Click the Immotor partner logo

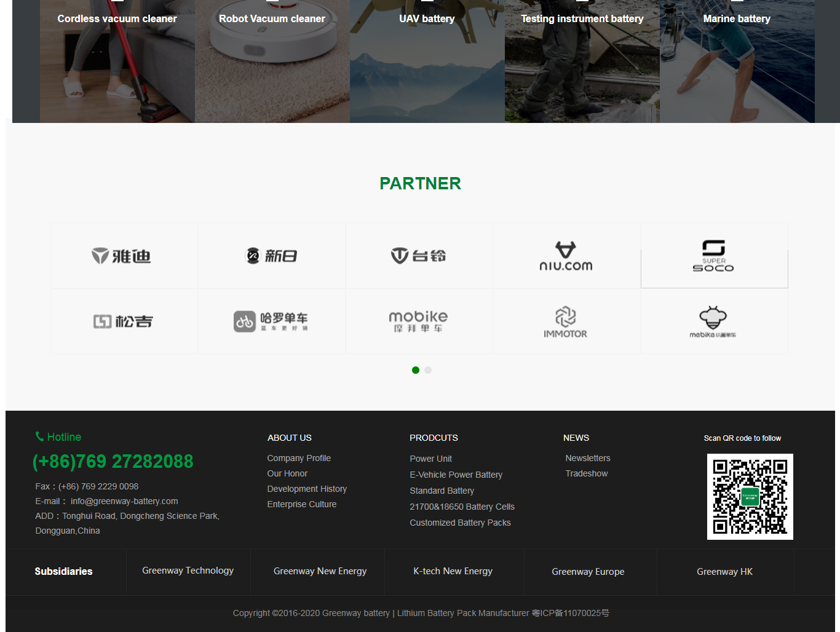(x=566, y=321)
